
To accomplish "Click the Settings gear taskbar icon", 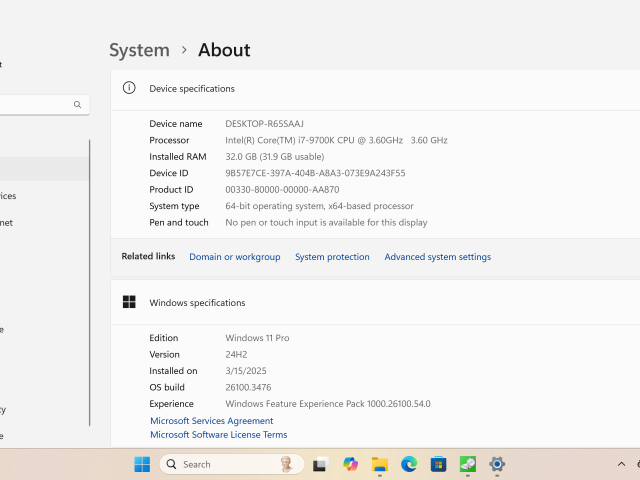I will (497, 464).
